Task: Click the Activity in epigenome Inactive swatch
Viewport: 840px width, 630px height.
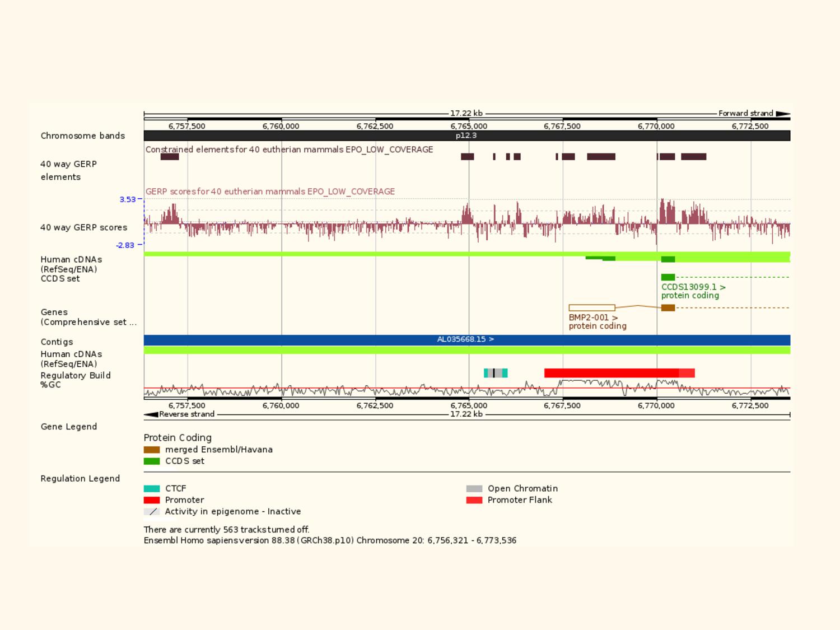Action: pos(152,511)
